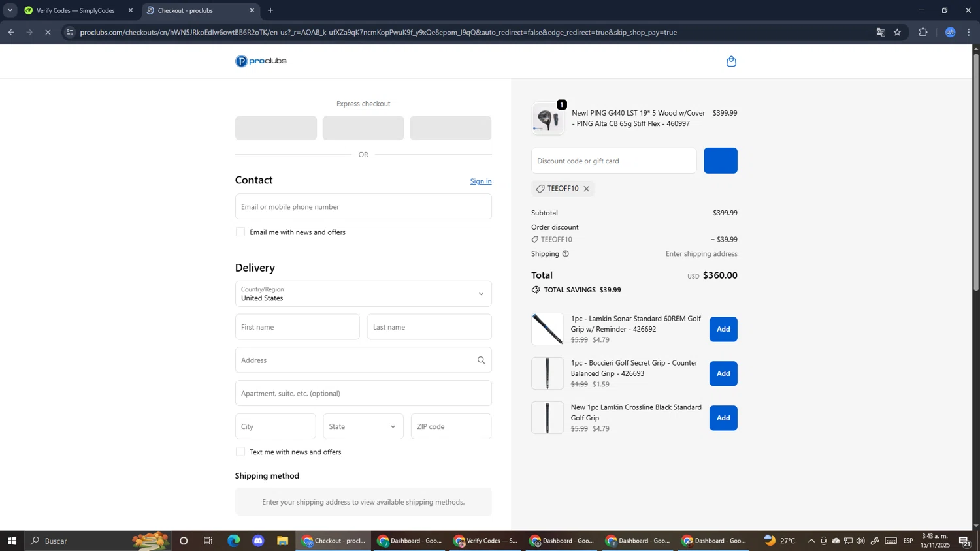Focus the Discount code or gift card field

point(614,161)
